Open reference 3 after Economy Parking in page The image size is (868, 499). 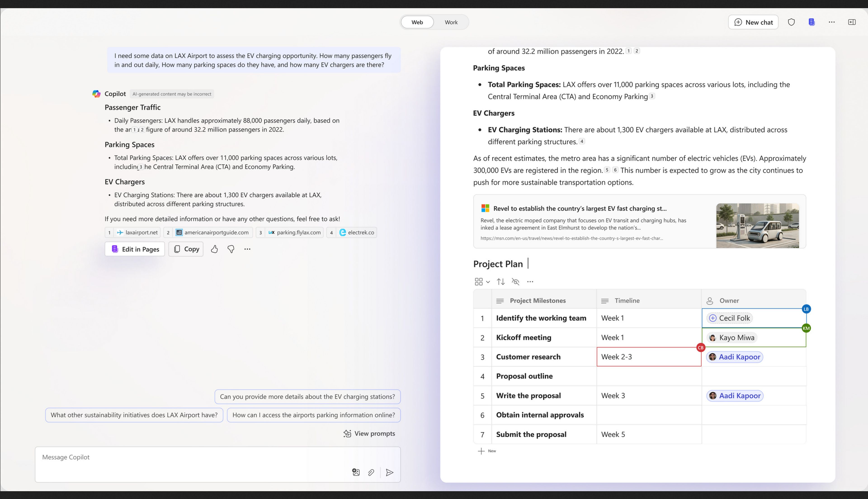pyautogui.click(x=652, y=96)
